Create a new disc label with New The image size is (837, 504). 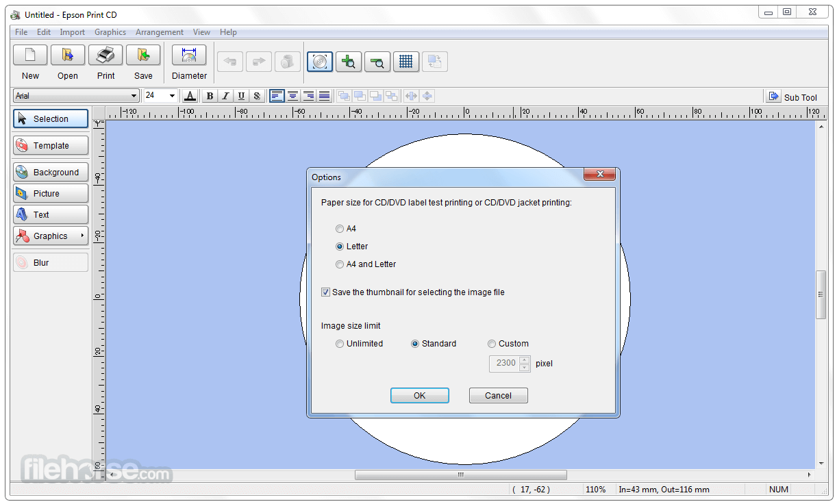click(x=30, y=55)
